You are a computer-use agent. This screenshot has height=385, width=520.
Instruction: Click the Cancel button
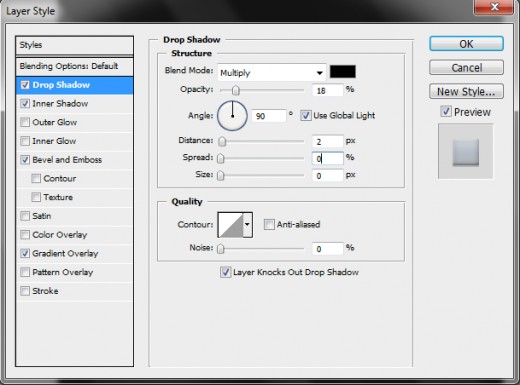(x=466, y=68)
